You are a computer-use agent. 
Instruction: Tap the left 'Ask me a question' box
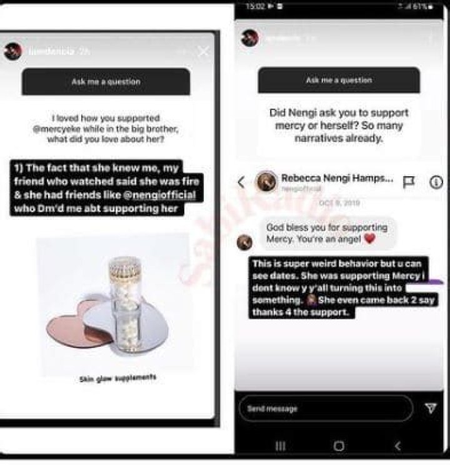point(106,81)
